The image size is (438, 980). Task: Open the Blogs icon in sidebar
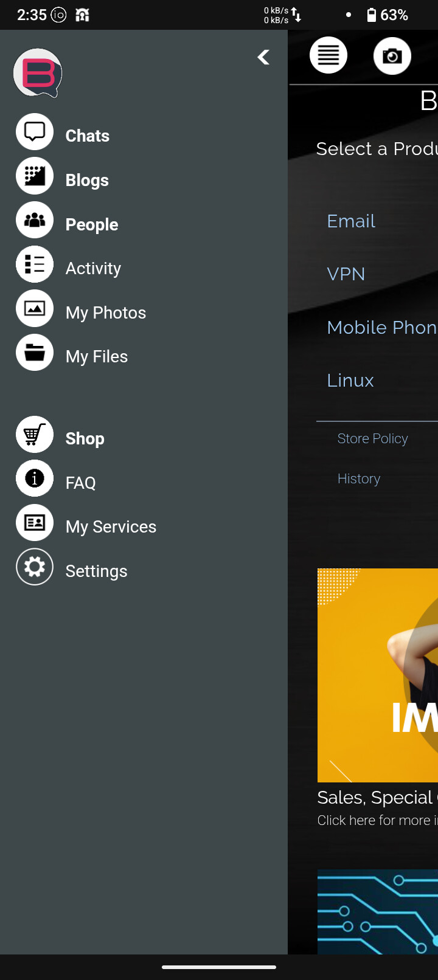[x=35, y=176]
